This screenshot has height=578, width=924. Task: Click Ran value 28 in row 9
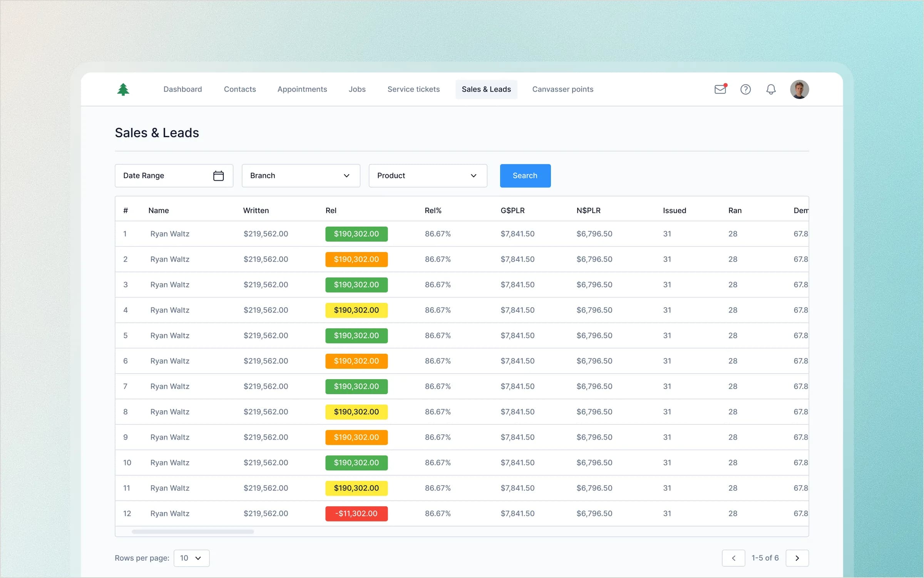(x=733, y=437)
